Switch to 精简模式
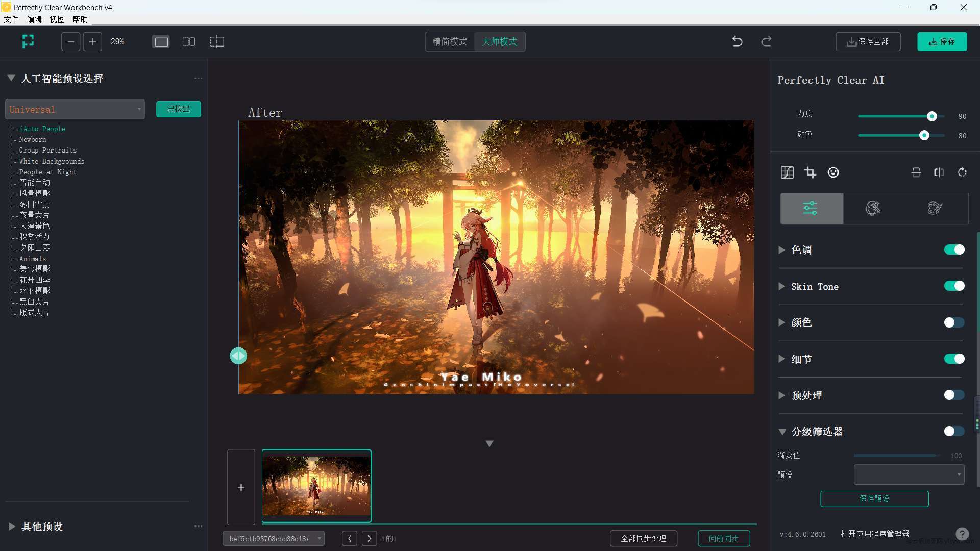This screenshot has height=551, width=980. pos(450,42)
